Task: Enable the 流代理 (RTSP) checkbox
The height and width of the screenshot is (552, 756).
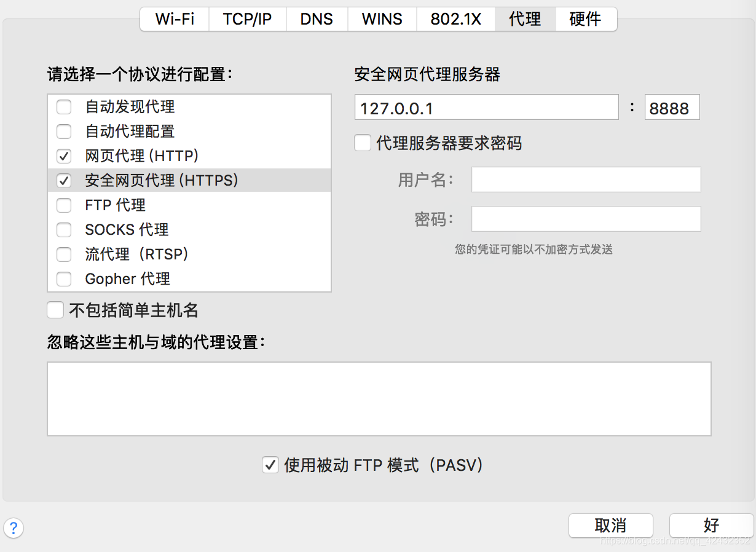Action: 64,254
